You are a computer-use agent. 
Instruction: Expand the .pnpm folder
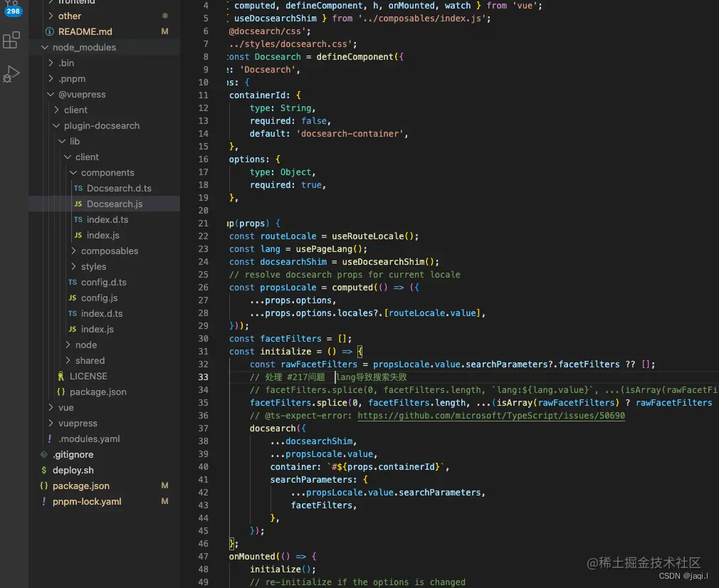point(51,78)
